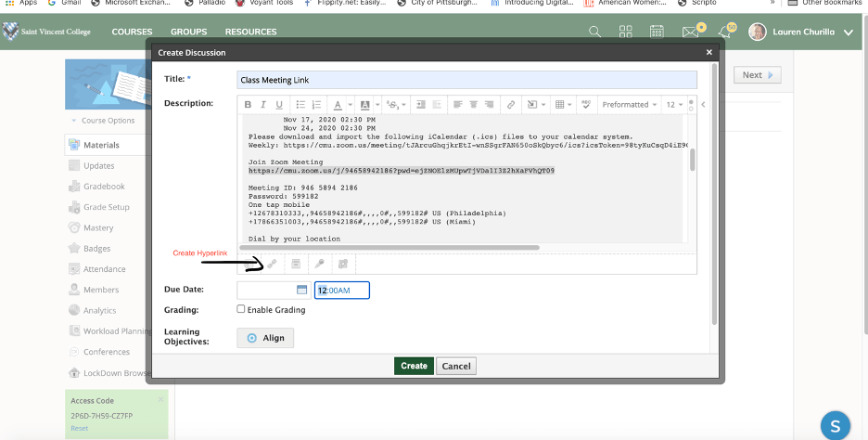Click the italic formatting icon
The height and width of the screenshot is (440, 868).
point(263,105)
